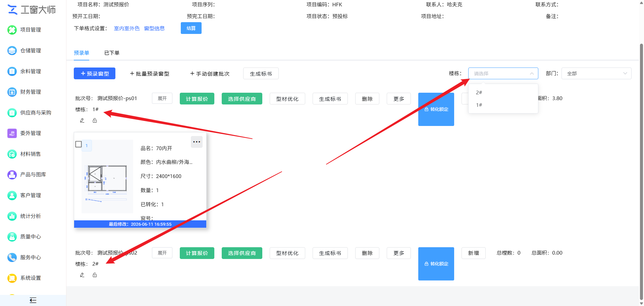
Task: Expand the 楼栋 请选择 dropdown
Action: (503, 74)
